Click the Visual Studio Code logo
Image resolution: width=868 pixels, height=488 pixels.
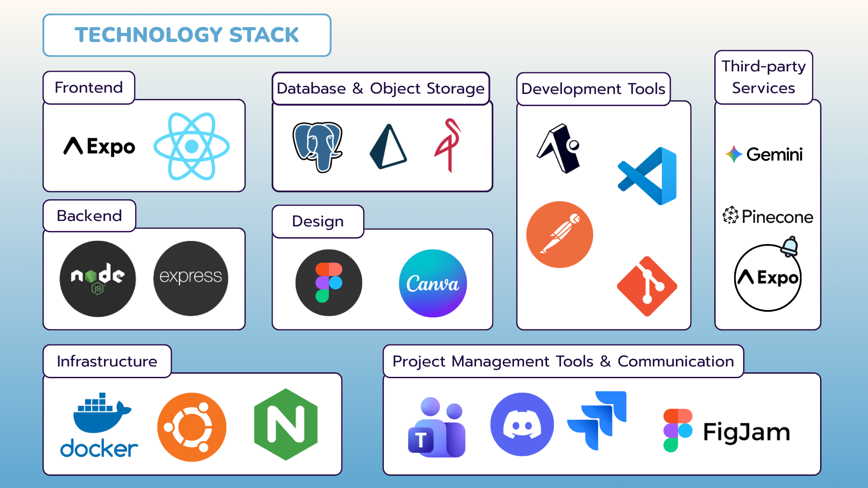tap(647, 176)
